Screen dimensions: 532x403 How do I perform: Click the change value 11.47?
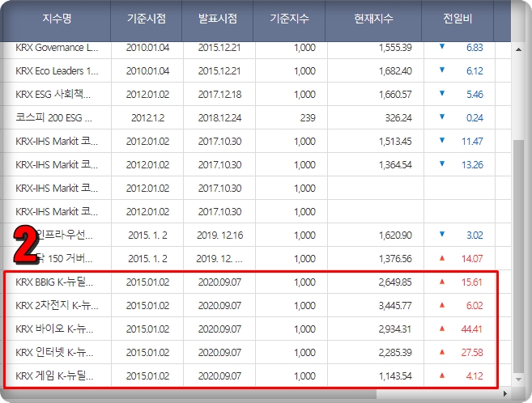click(472, 141)
